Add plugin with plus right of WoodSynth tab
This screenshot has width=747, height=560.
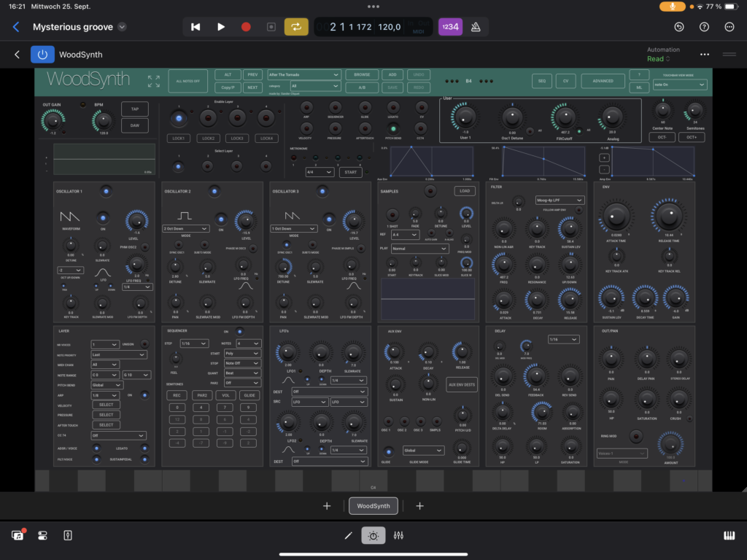tap(419, 506)
